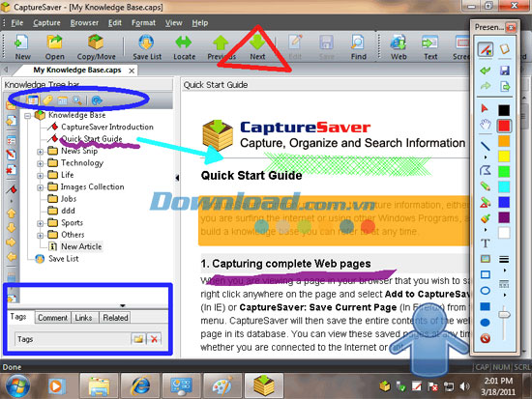Click the Copy/Move toolbar icon
Image resolution: width=532 pixels, height=399 pixels.
[96, 43]
